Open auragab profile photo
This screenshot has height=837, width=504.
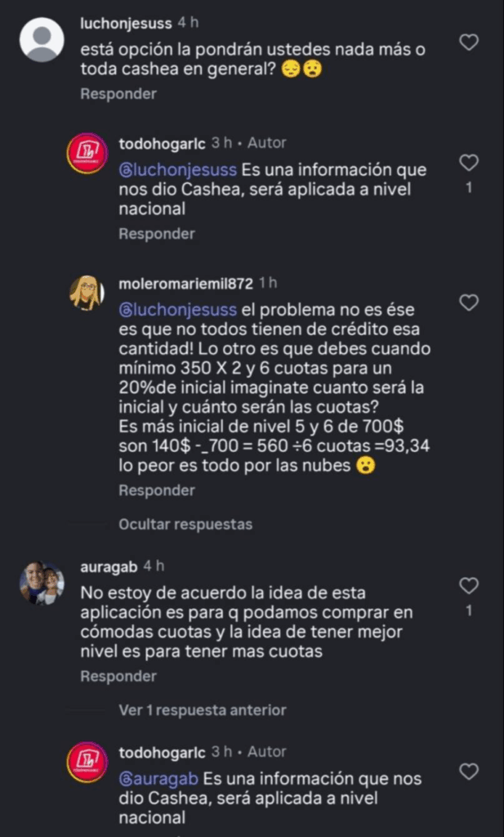pos(42,583)
